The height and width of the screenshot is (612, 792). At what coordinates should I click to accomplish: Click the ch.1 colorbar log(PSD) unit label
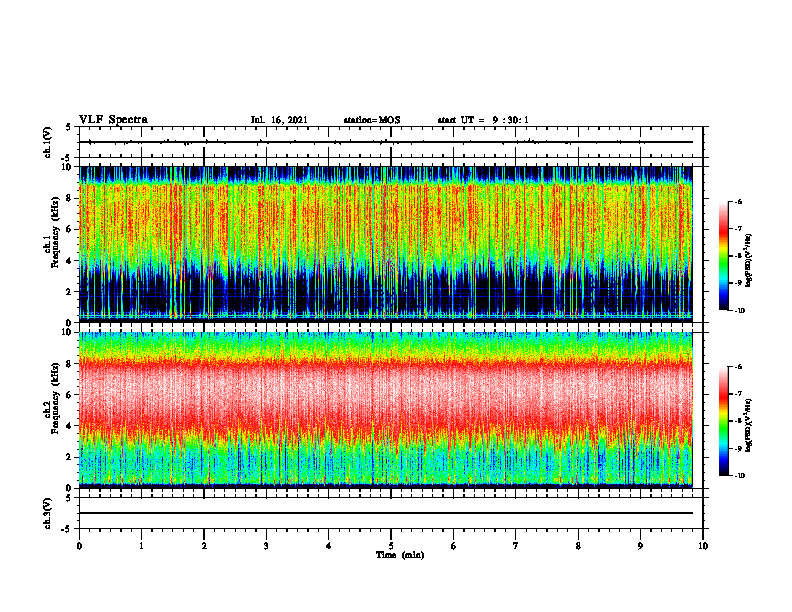(749, 261)
